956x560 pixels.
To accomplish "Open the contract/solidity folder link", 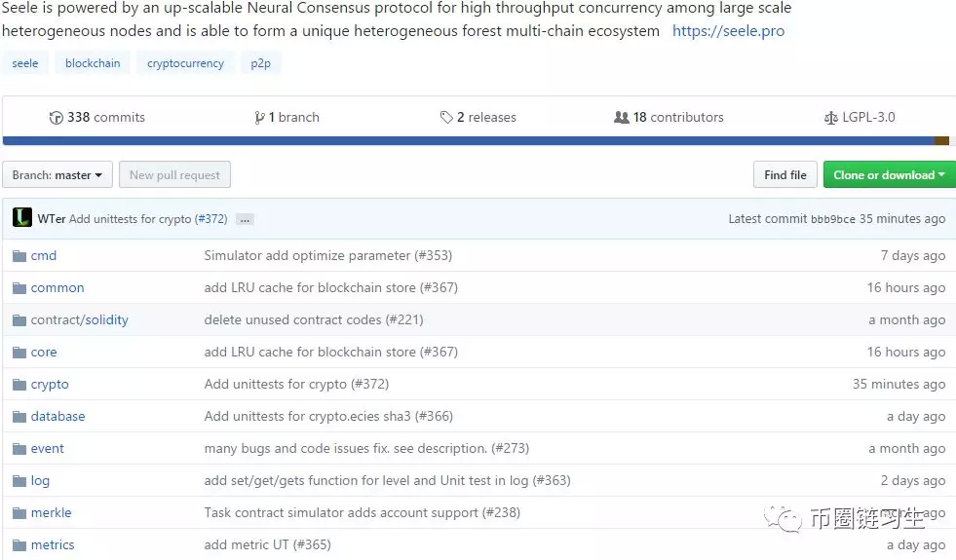I will (x=80, y=320).
